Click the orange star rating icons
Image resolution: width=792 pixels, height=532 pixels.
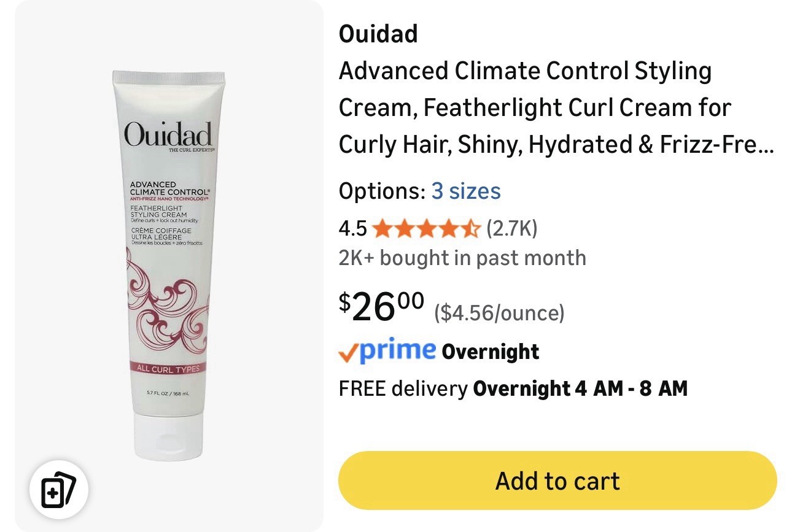point(426,229)
